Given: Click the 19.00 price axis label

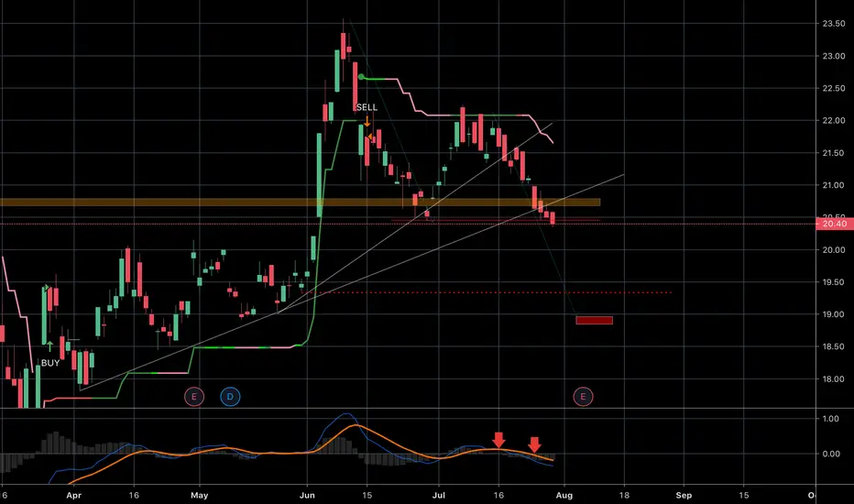Looking at the screenshot, I should (x=834, y=314).
